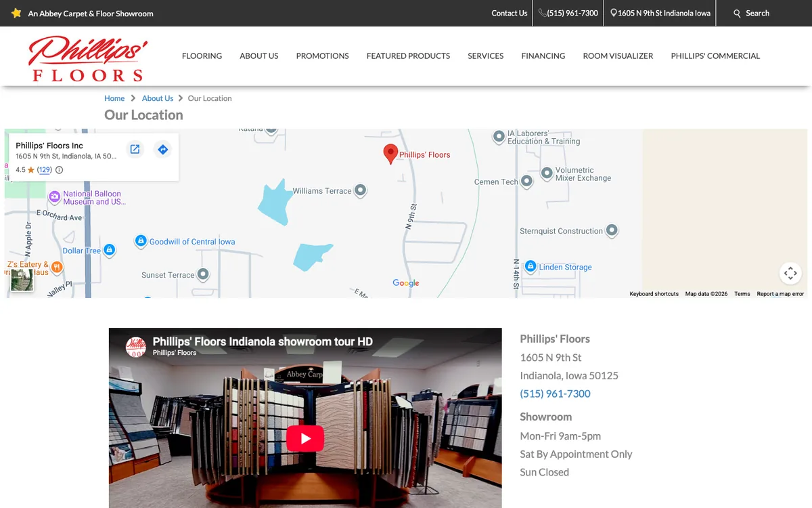
Task: Click the review info circle icon
Action: tap(59, 170)
